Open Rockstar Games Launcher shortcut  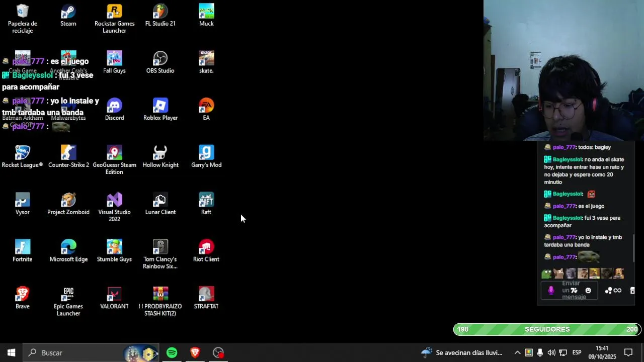click(x=114, y=18)
